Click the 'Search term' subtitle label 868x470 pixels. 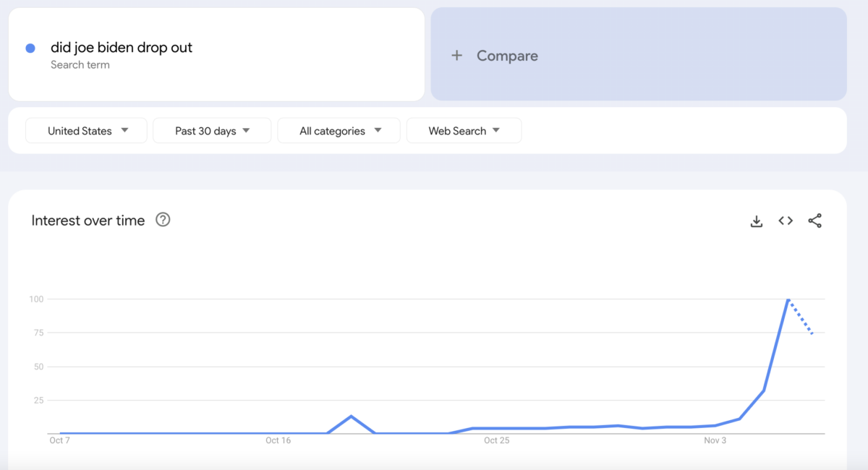pos(80,65)
